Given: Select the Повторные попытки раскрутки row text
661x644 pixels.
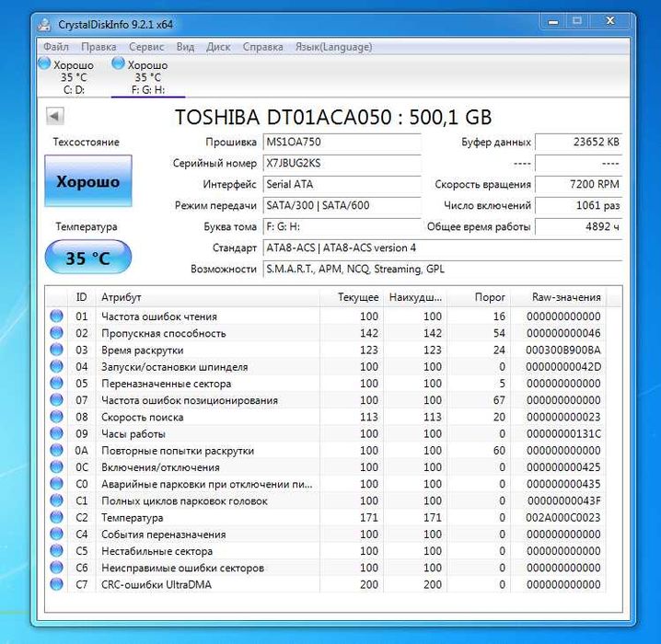Looking at the screenshot, I should pos(178,451).
